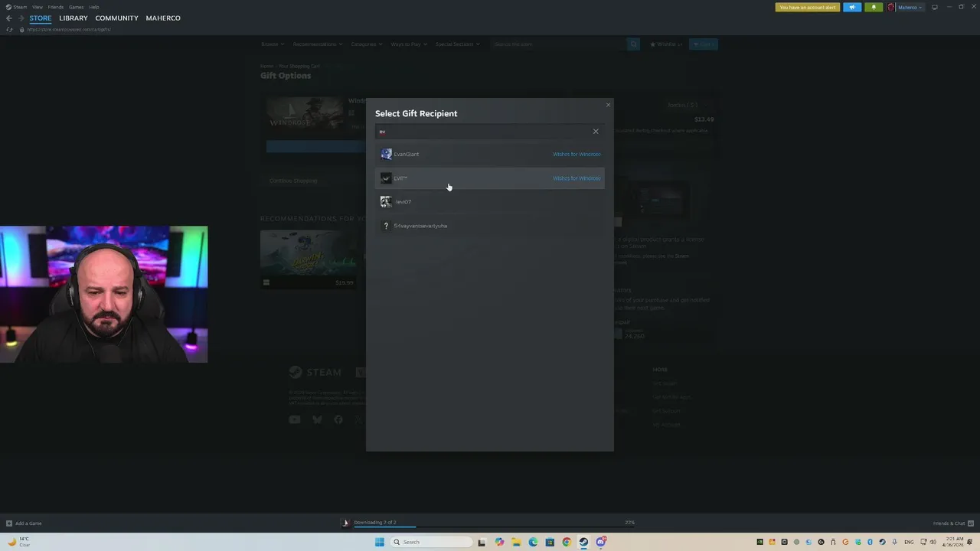
Task: Select friend levi07 as recipient
Action: click(x=490, y=202)
